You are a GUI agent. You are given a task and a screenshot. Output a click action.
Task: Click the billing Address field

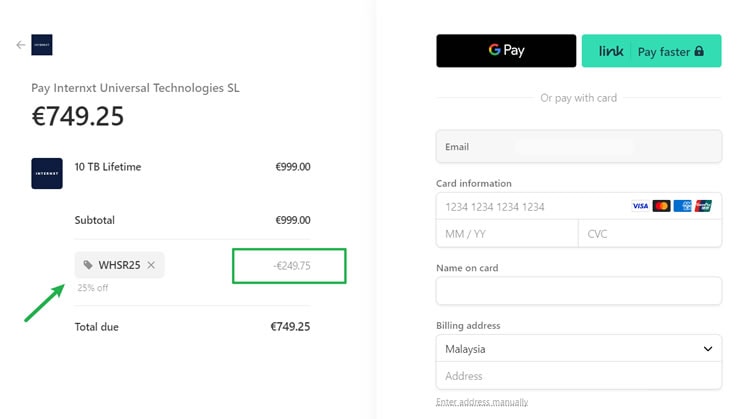[579, 376]
